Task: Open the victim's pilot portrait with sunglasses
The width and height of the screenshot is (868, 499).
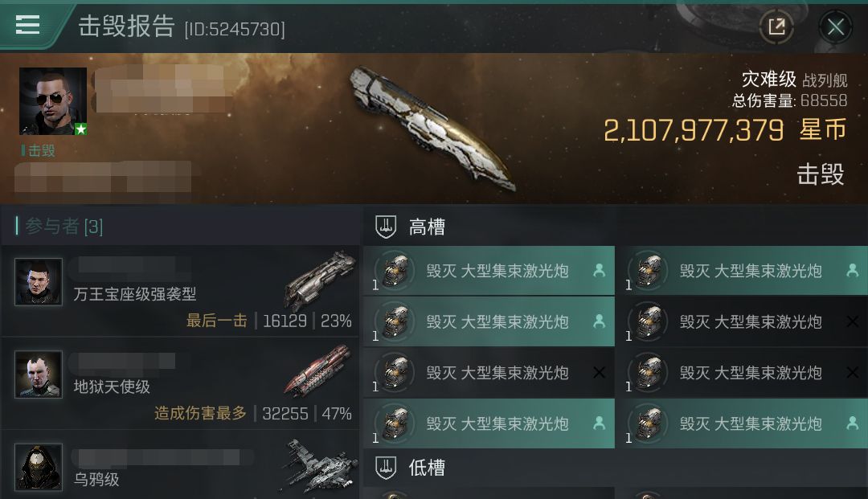Action: 52,101
